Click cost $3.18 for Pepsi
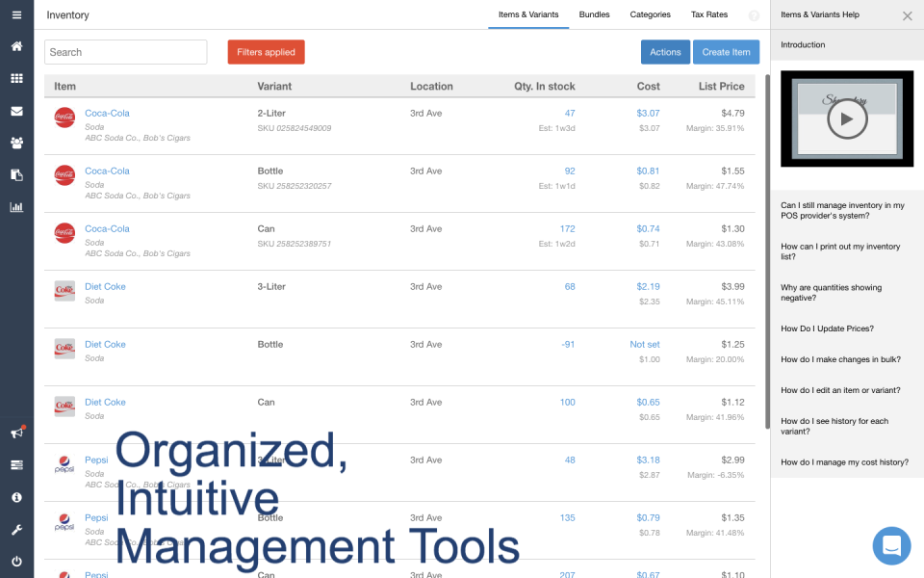Viewport: 924px width, 578px height. (648, 460)
